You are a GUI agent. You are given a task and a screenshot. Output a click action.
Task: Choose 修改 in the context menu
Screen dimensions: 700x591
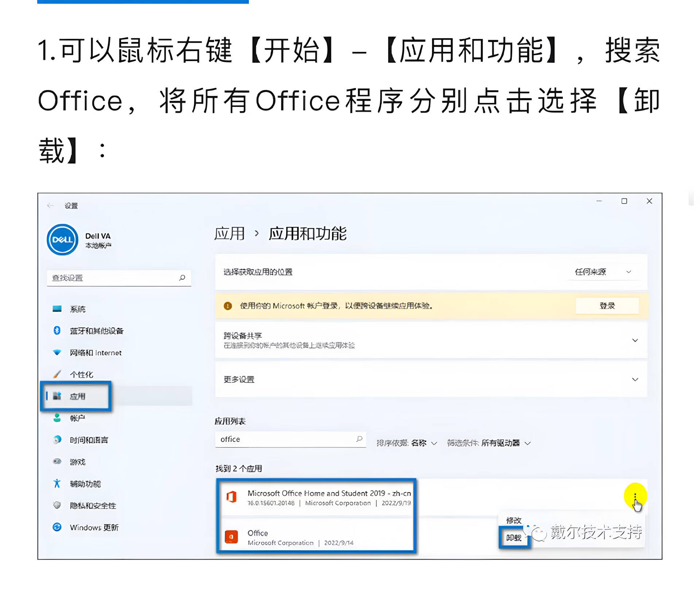coord(514,521)
